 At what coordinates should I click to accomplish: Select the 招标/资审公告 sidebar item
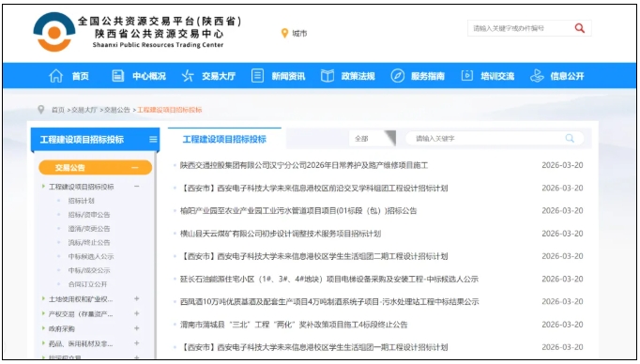pos(89,215)
